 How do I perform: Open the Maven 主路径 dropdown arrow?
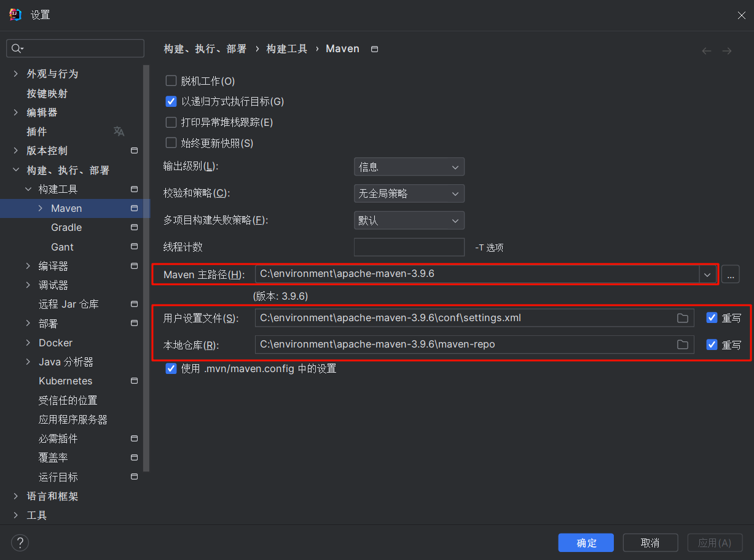click(707, 274)
